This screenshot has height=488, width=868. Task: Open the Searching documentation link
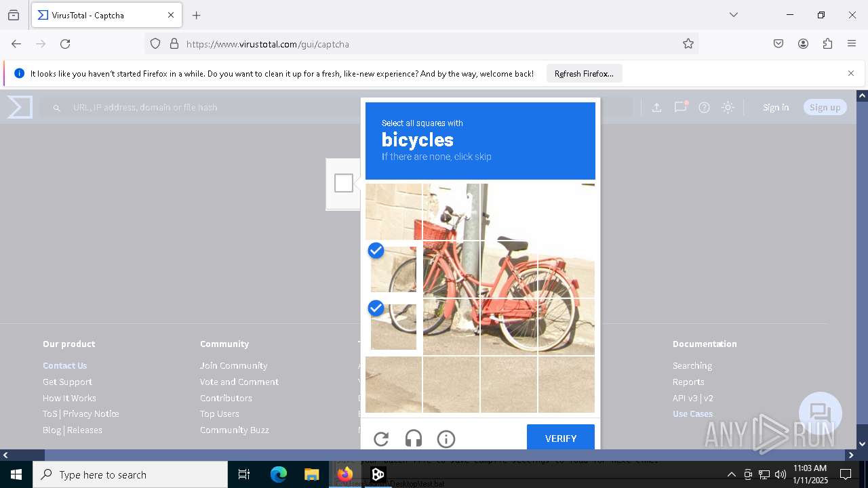(692, 365)
